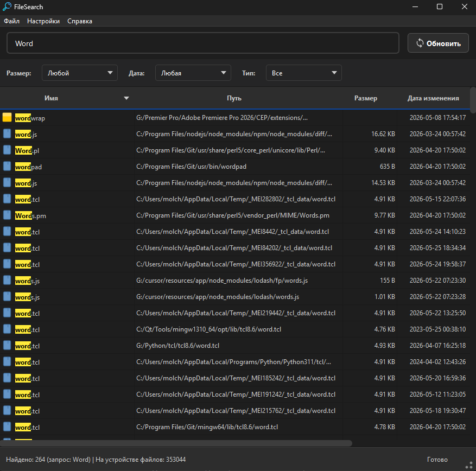
Task: Click path C:/Qt/Tools/mingw1310_64/opt/lib/tcl8.6/word.tcl
Action: pos(208,329)
